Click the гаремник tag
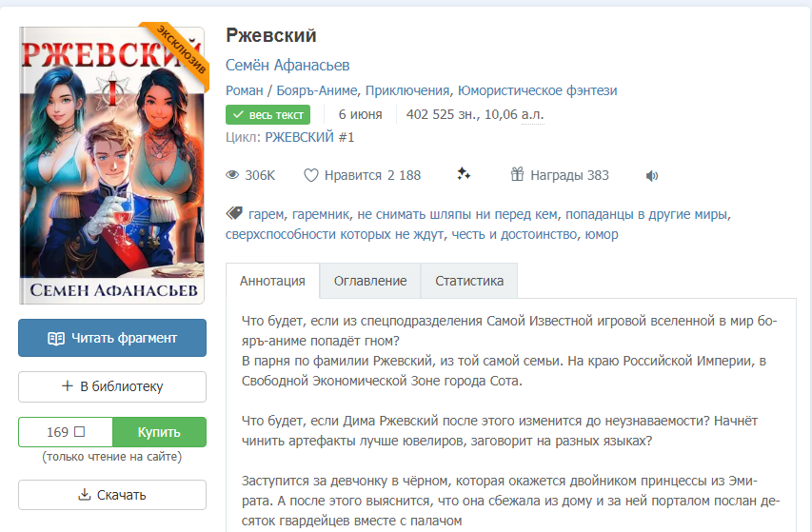This screenshot has width=812, height=532. click(321, 214)
